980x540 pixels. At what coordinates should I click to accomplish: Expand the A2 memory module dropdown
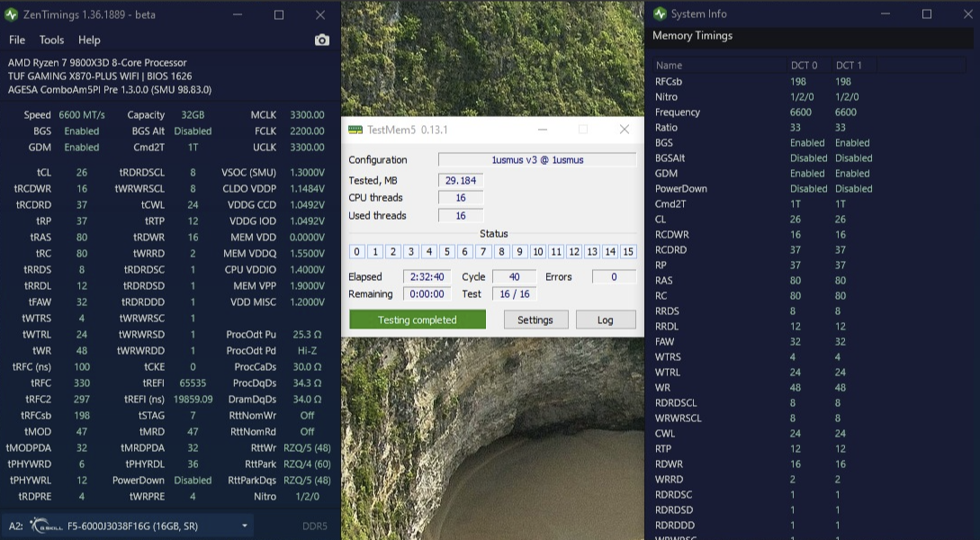245,526
